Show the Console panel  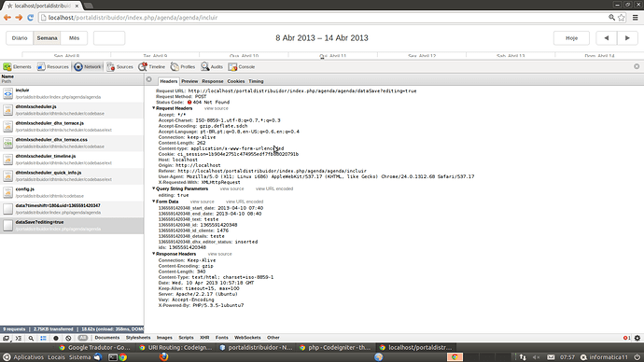242,67
